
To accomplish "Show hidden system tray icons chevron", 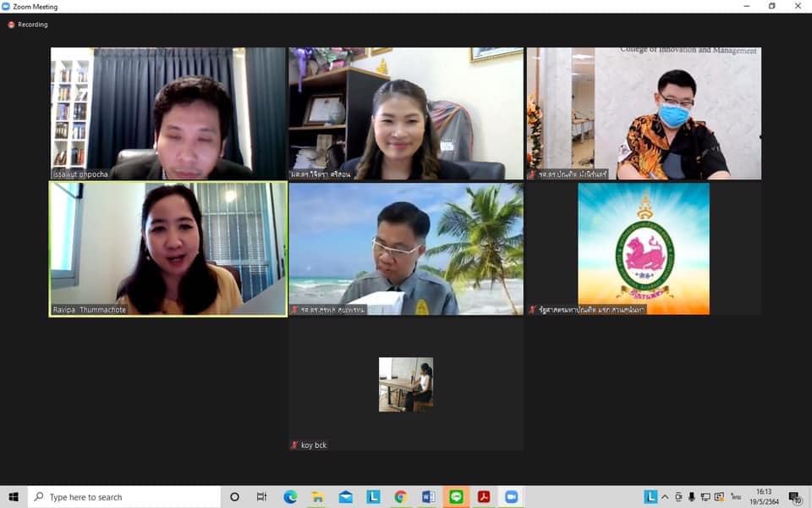I will pyautogui.click(x=665, y=497).
